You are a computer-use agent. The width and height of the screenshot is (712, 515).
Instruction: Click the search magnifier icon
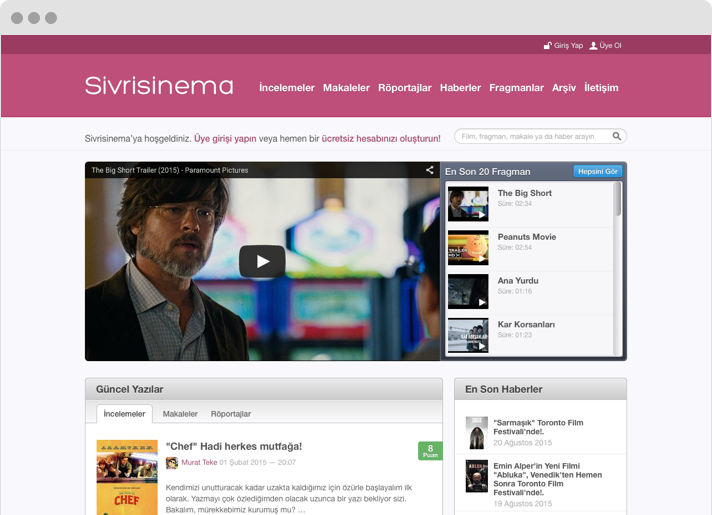click(617, 136)
